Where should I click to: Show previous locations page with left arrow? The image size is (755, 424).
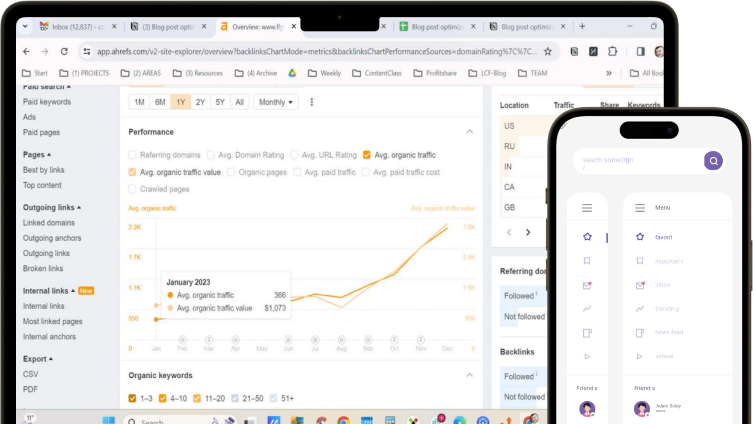coord(509,232)
